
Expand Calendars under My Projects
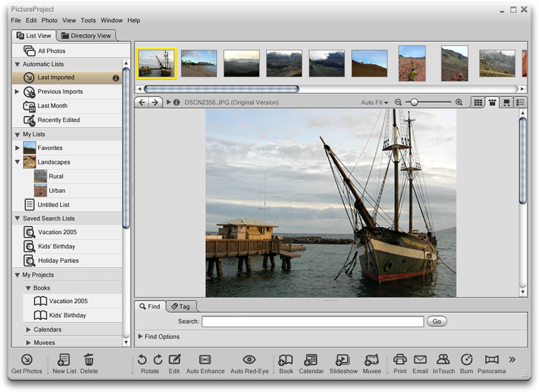coord(28,330)
